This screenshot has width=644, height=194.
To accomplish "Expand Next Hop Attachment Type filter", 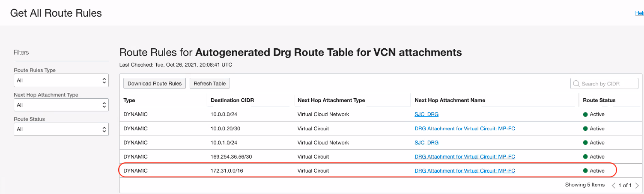I will pos(61,105).
